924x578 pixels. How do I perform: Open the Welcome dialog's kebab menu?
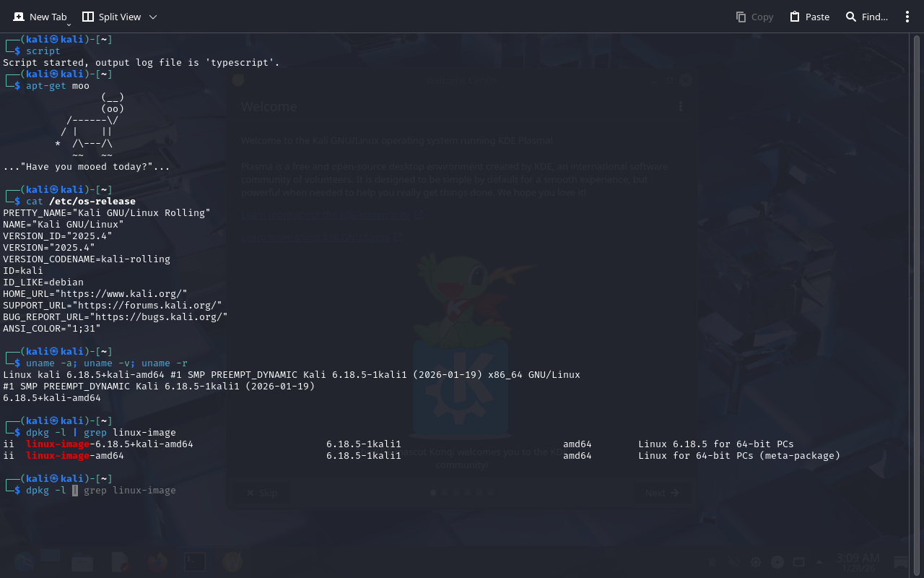[x=680, y=107]
